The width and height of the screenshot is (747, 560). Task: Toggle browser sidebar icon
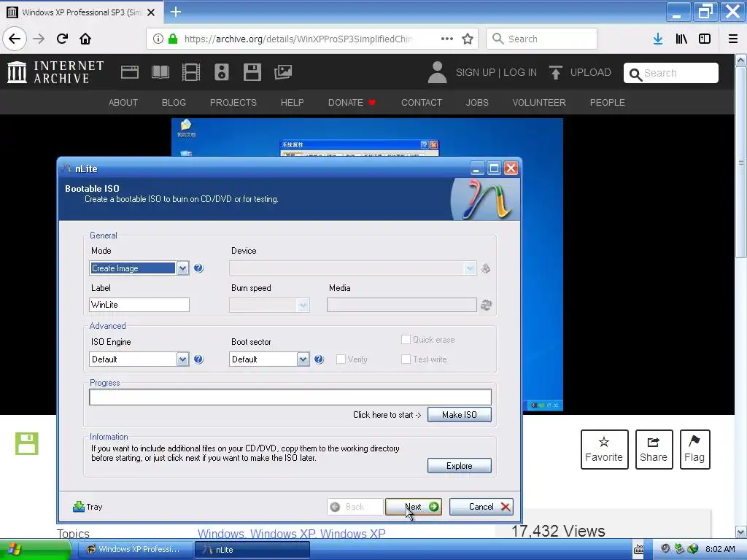pyautogui.click(x=705, y=39)
